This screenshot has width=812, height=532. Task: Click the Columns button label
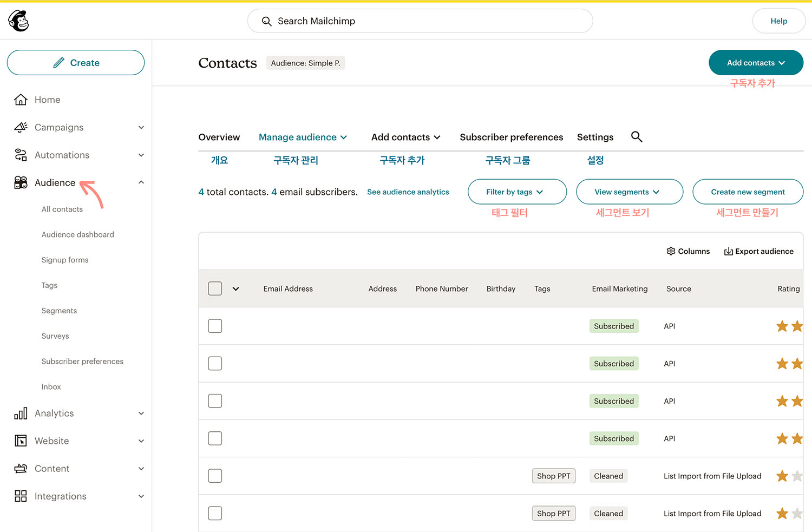694,252
